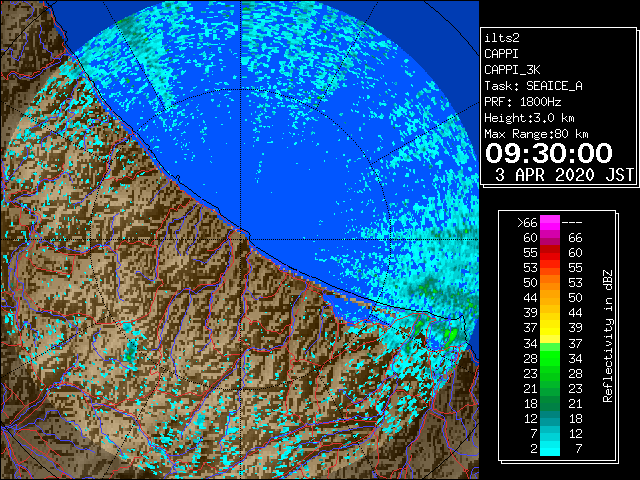
Task: Select the 3 APR 2020 JST date text
Action: (x=564, y=175)
